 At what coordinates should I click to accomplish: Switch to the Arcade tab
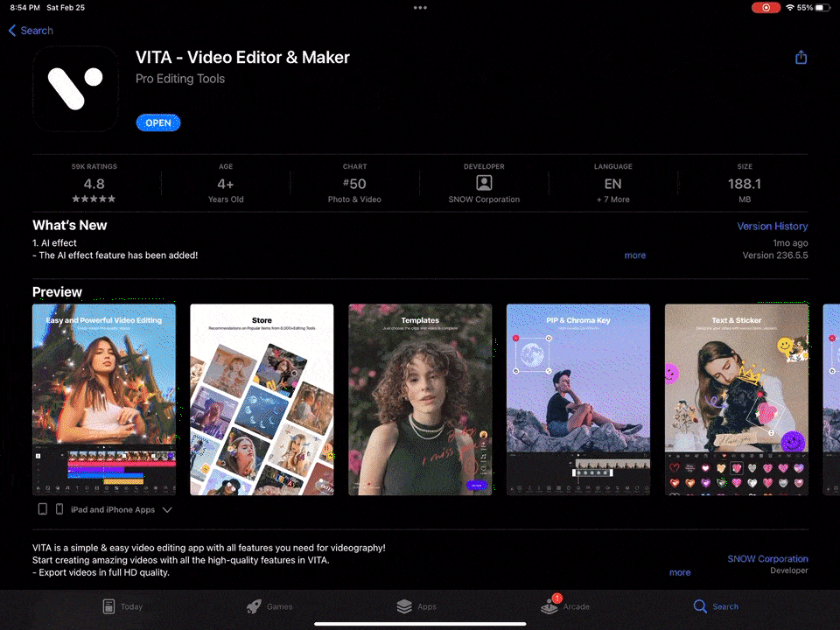pos(565,606)
